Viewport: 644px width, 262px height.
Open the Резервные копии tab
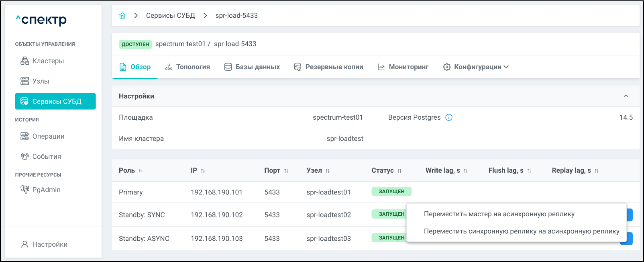328,67
